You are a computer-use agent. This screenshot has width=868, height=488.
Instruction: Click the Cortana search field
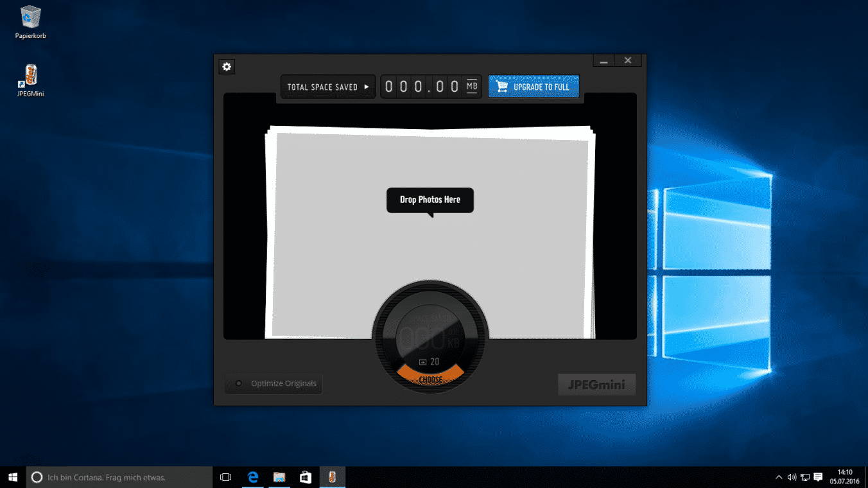(x=119, y=477)
